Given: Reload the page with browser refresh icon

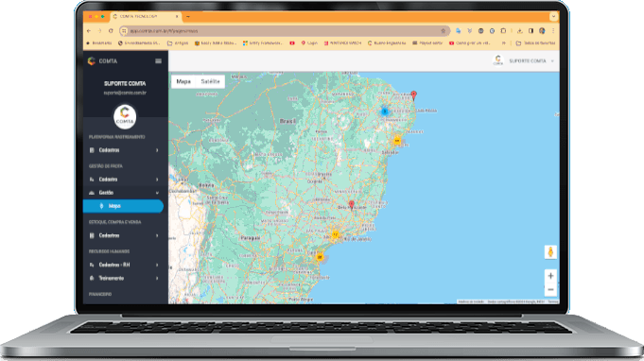Looking at the screenshot, I should tap(111, 31).
